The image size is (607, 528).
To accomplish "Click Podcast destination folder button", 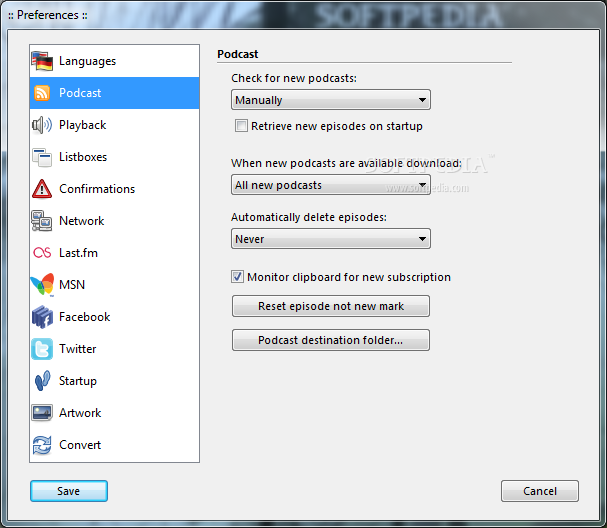I will [x=331, y=340].
